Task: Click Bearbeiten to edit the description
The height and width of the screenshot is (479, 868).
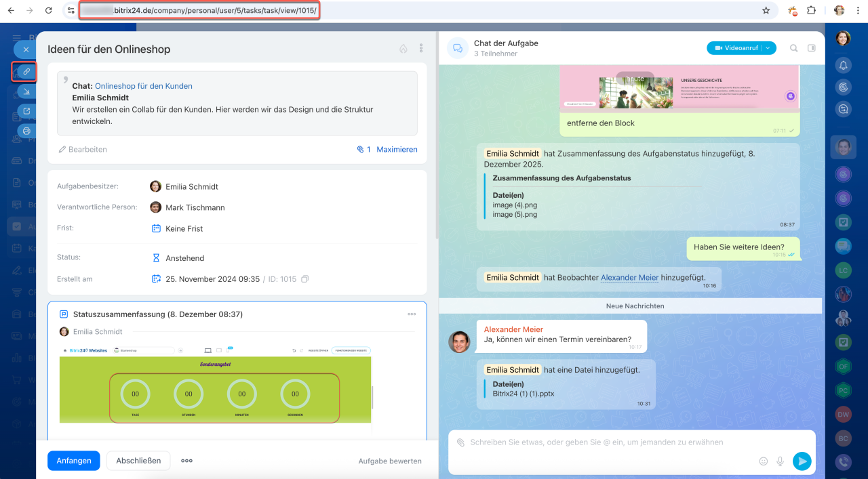Action: [83, 149]
